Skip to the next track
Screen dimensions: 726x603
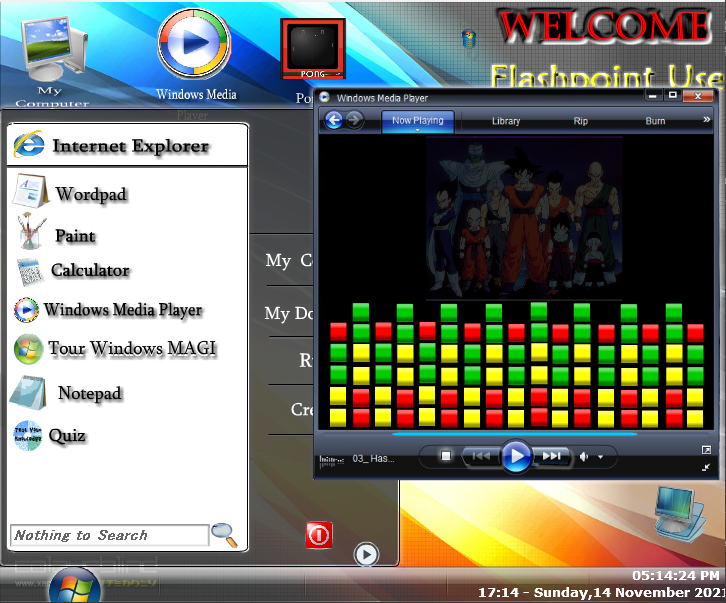[551, 456]
